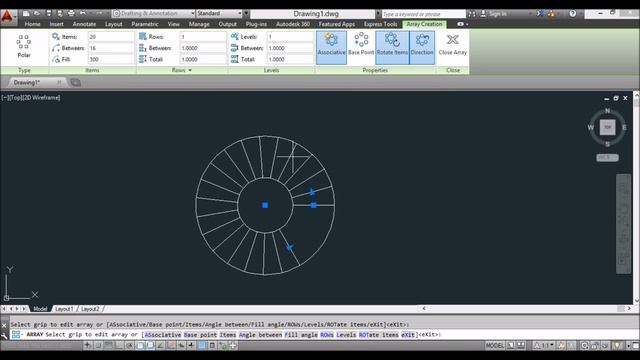
Task: Click the keyword search box in title bar
Action: (423, 14)
